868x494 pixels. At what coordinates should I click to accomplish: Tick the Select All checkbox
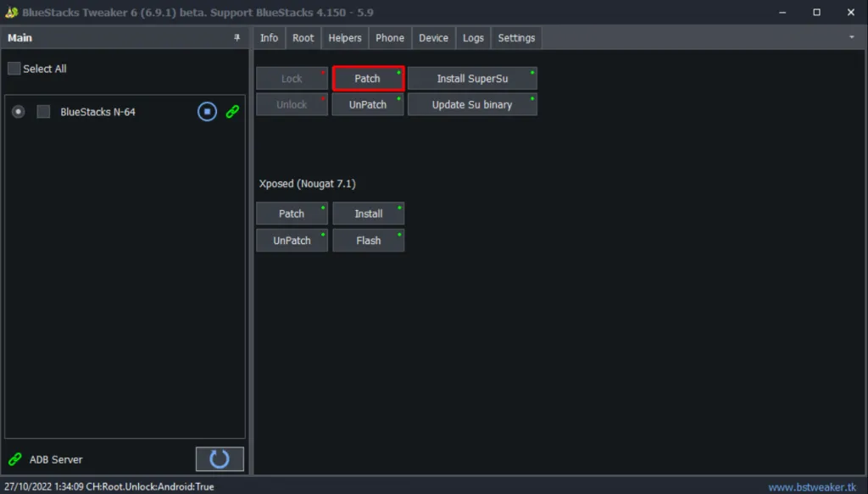pos(14,69)
